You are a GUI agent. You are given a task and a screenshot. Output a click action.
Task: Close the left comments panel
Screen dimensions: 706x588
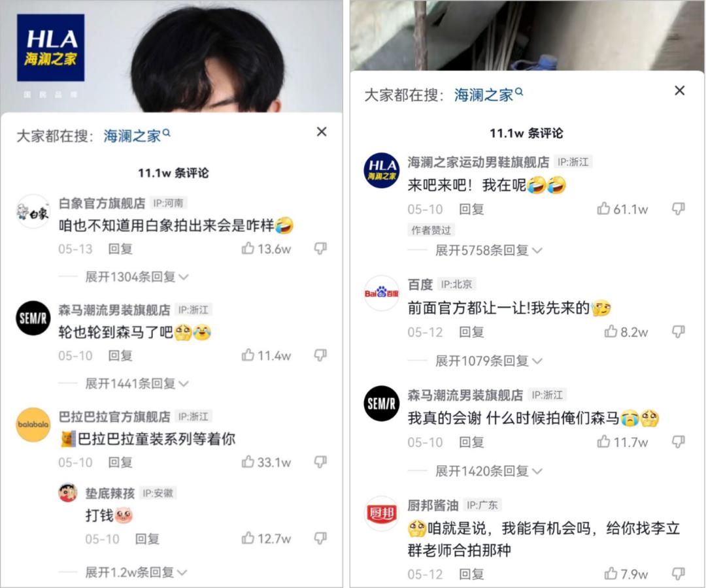pos(322,132)
